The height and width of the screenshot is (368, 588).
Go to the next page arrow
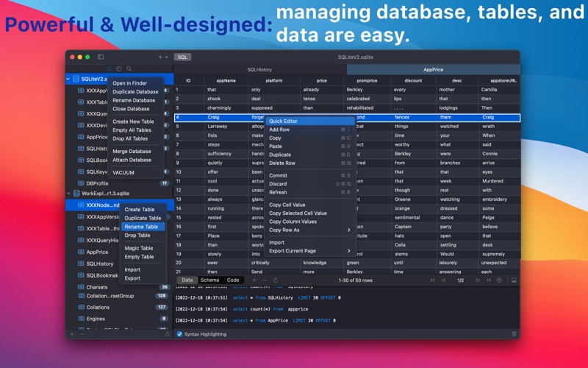click(x=478, y=280)
